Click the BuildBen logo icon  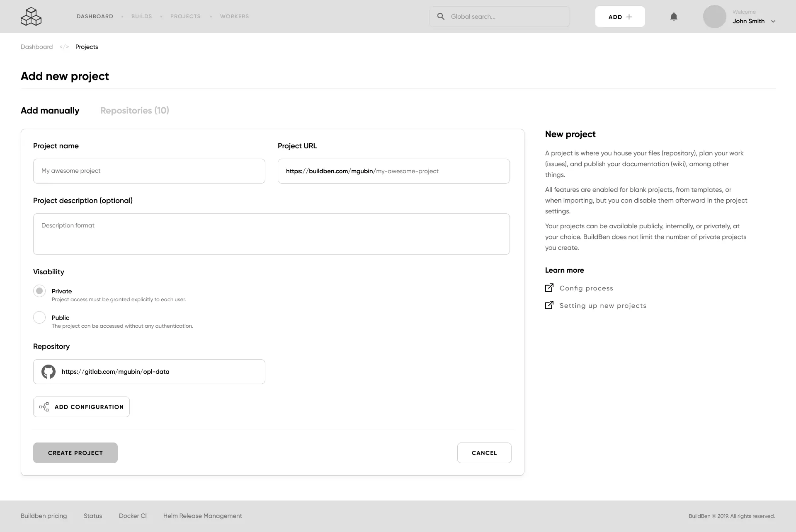[31, 16]
